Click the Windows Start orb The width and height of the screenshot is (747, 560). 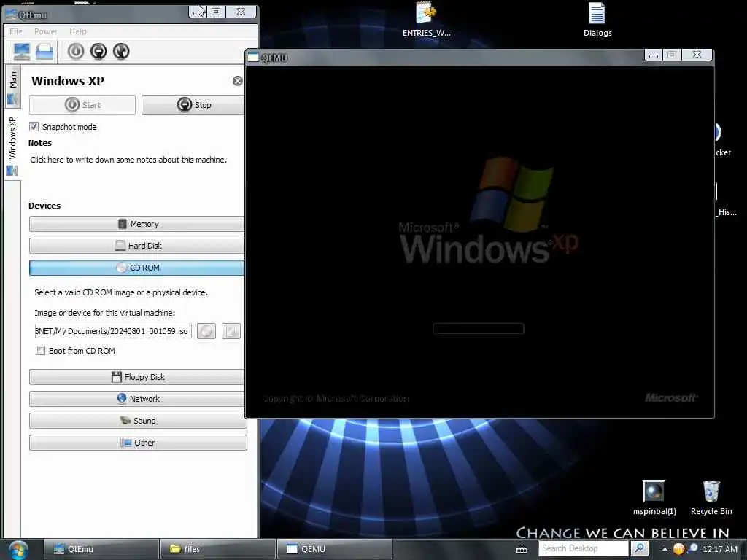tap(18, 550)
